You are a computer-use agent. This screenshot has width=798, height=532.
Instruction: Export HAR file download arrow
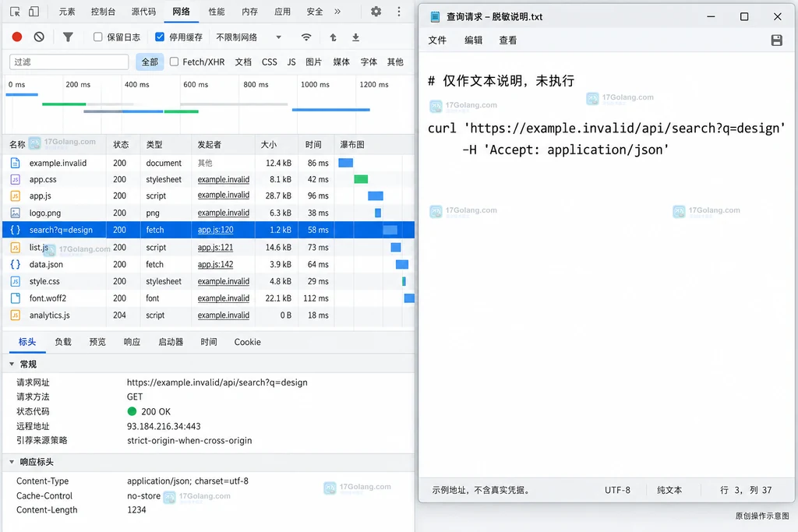coord(355,37)
